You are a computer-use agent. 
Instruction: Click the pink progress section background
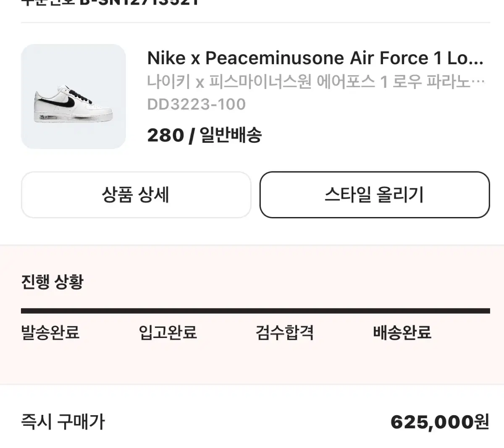pos(252,365)
